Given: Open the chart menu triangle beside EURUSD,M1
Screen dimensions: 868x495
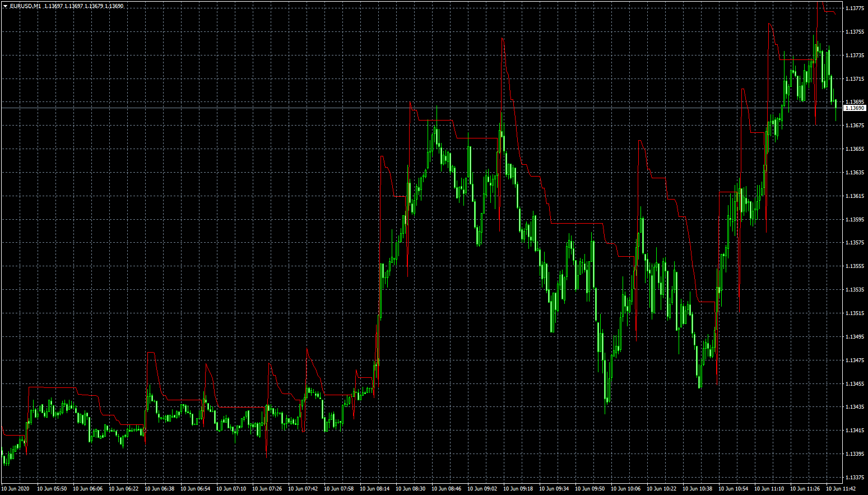Looking at the screenshot, I should (x=5, y=6).
